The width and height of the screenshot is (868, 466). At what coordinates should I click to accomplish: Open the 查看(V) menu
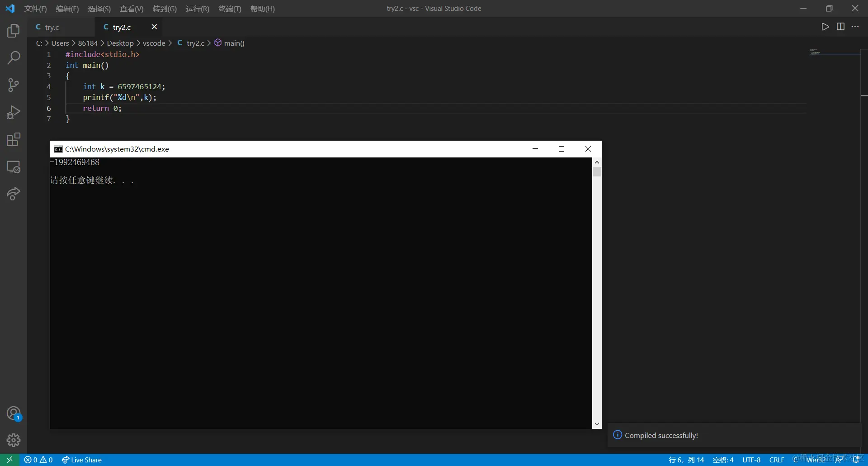[x=132, y=9]
